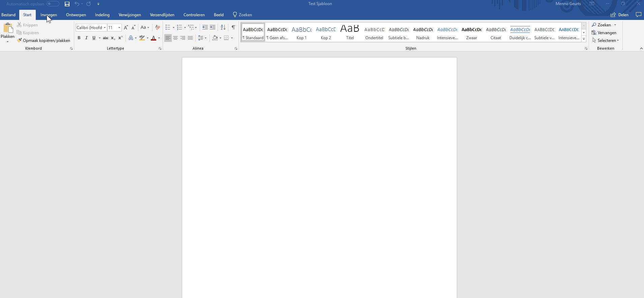Toggle Automatisch opslaan switch

coord(53,4)
